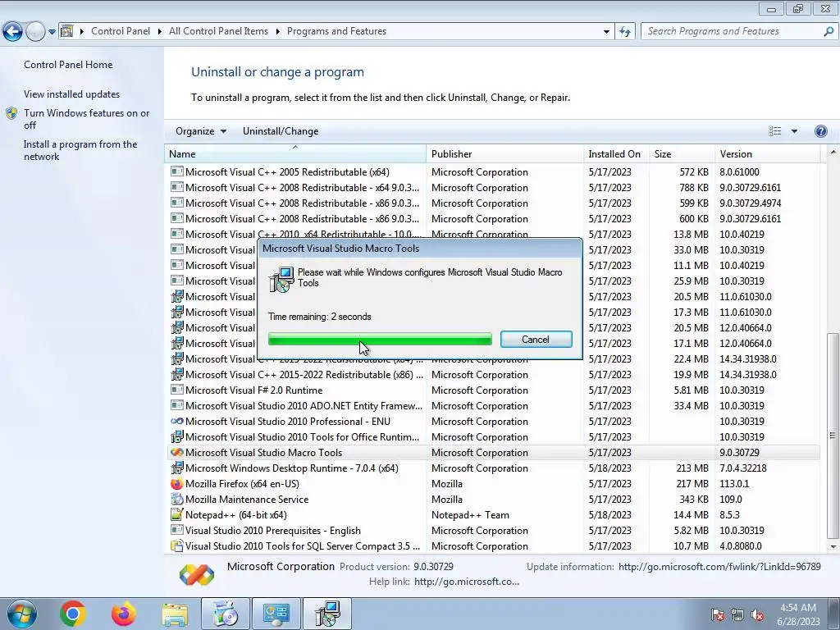Click the Control Panel address bar icon
This screenshot has height=630, width=840.
pos(67,31)
